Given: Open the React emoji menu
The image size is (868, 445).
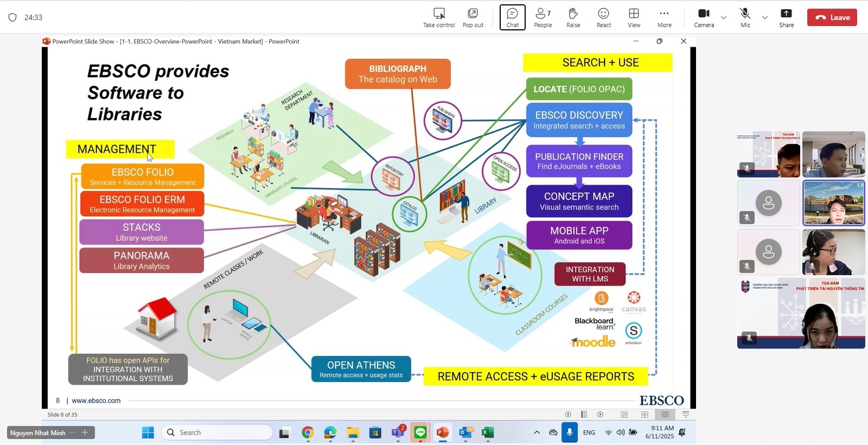Looking at the screenshot, I should (604, 17).
